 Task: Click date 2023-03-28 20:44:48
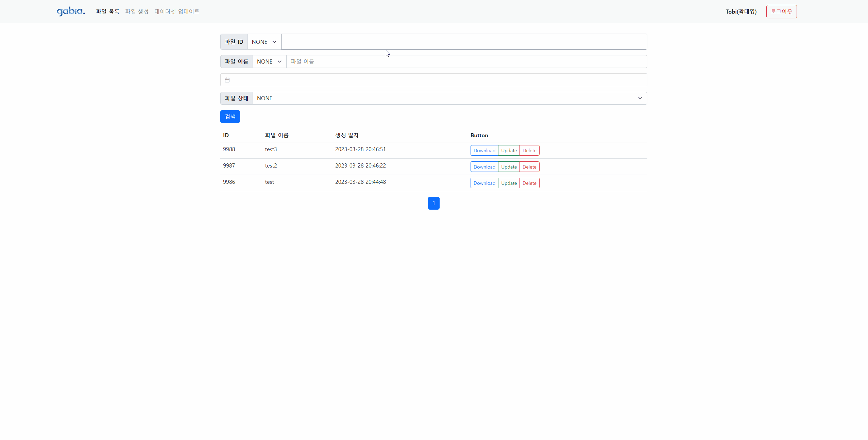360,182
